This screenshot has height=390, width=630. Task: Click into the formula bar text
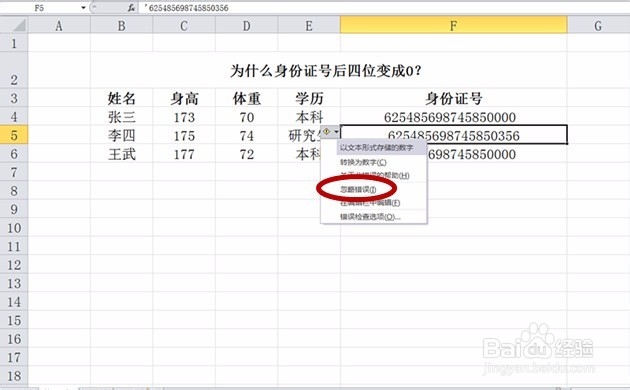[x=188, y=8]
